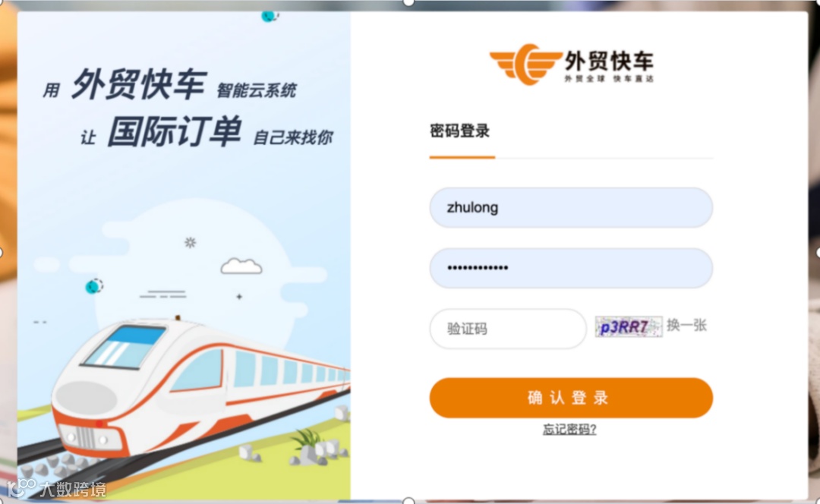This screenshot has height=504, width=820.
Task: Focus the masked password field
Action: coord(571,268)
